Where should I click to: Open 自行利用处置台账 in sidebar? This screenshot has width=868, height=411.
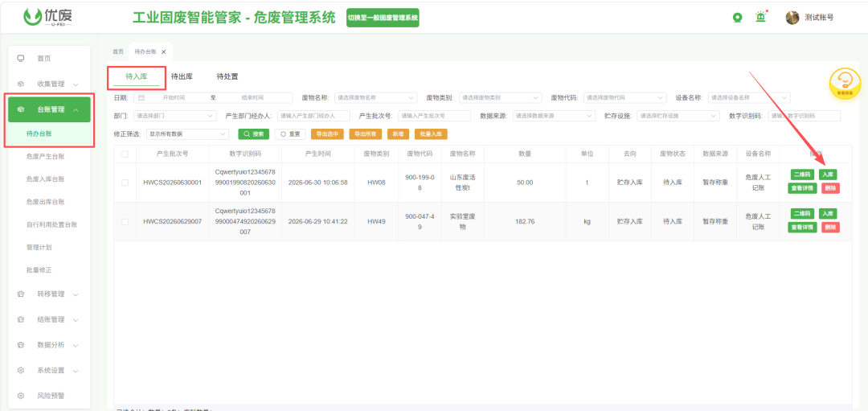(51, 224)
